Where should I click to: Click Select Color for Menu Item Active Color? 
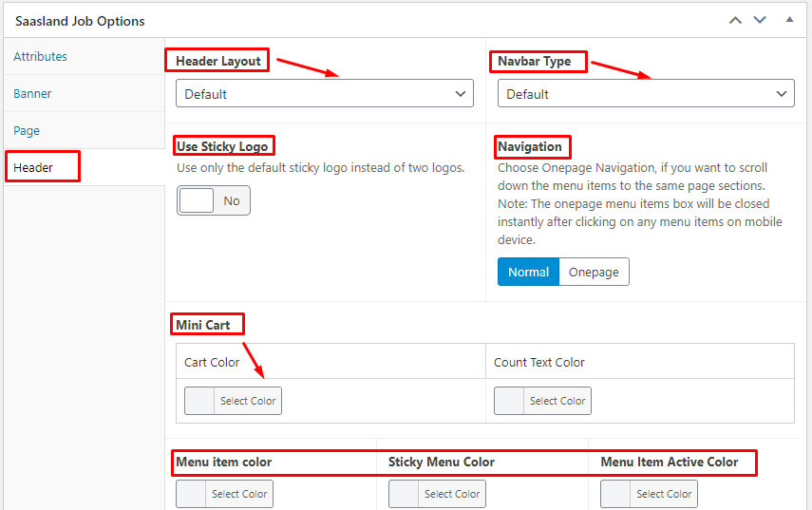664,494
